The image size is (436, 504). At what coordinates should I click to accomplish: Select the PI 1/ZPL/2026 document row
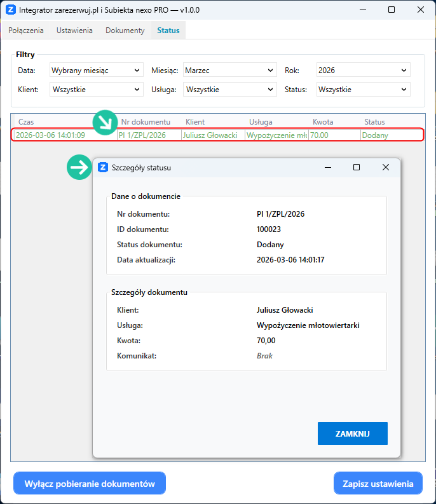[216, 135]
